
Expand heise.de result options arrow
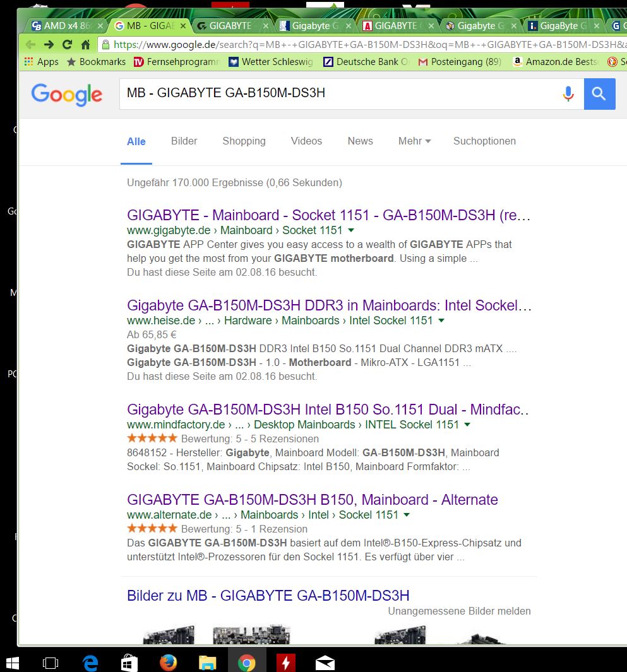pyautogui.click(x=441, y=321)
